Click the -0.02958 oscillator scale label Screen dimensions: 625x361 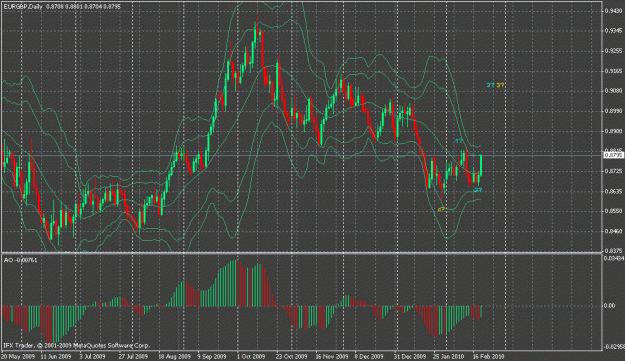(614, 347)
